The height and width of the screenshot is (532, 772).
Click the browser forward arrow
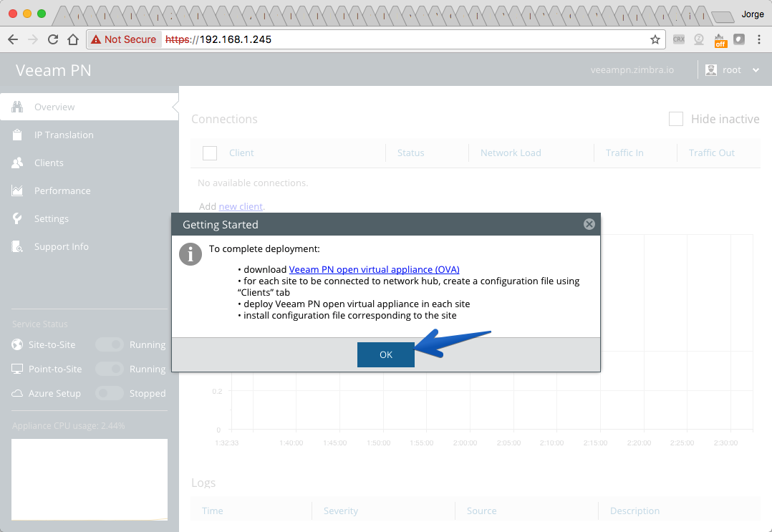click(33, 39)
